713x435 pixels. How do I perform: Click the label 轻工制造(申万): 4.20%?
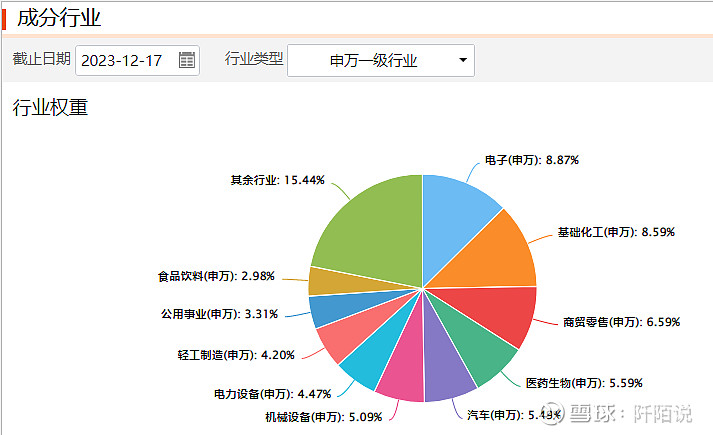(236, 355)
